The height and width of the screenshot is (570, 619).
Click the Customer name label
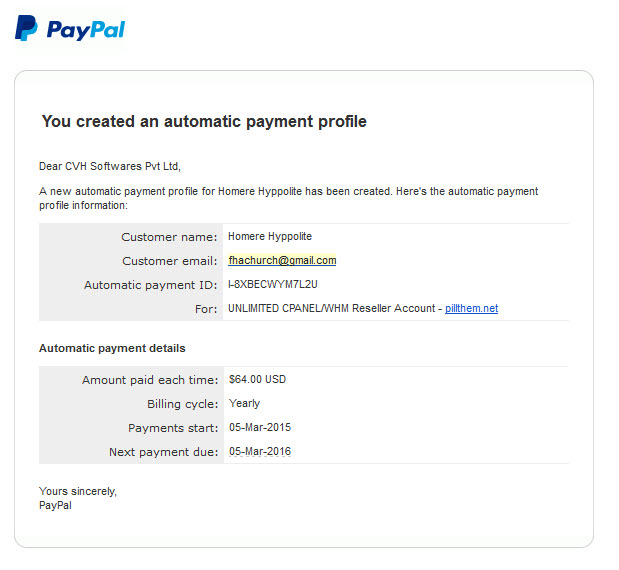[169, 237]
